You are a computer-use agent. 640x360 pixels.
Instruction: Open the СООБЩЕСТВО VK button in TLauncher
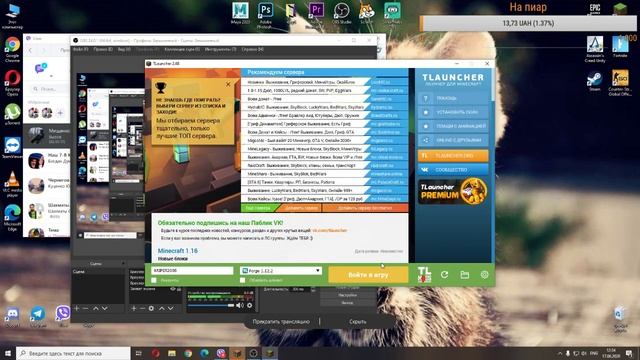[453, 169]
